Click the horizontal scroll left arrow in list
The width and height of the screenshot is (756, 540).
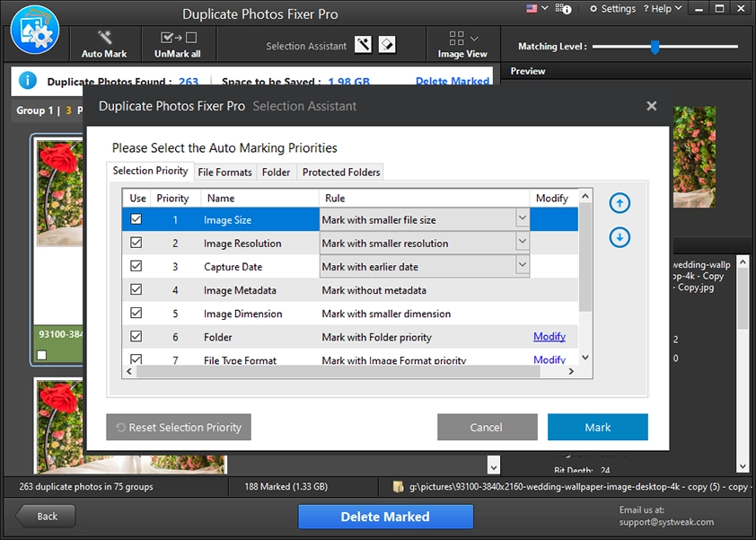(x=128, y=372)
